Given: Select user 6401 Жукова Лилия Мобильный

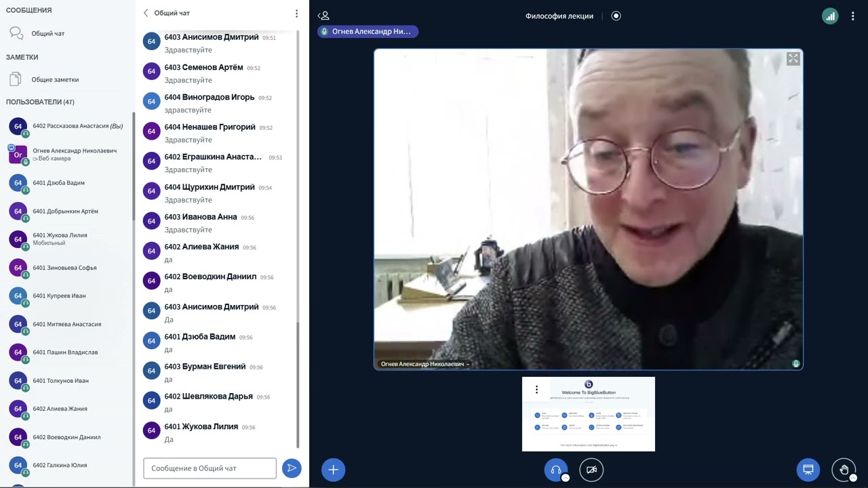Looking at the screenshot, I should (68, 239).
